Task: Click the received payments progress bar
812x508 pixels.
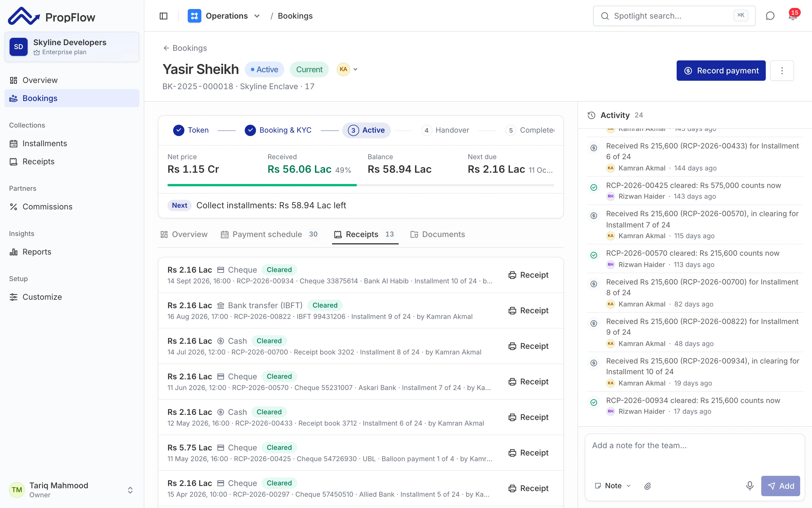Action: coord(361,185)
